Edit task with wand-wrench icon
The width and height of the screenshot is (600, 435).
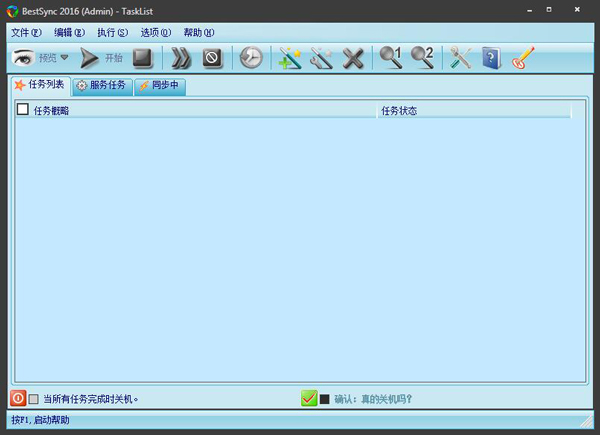321,58
